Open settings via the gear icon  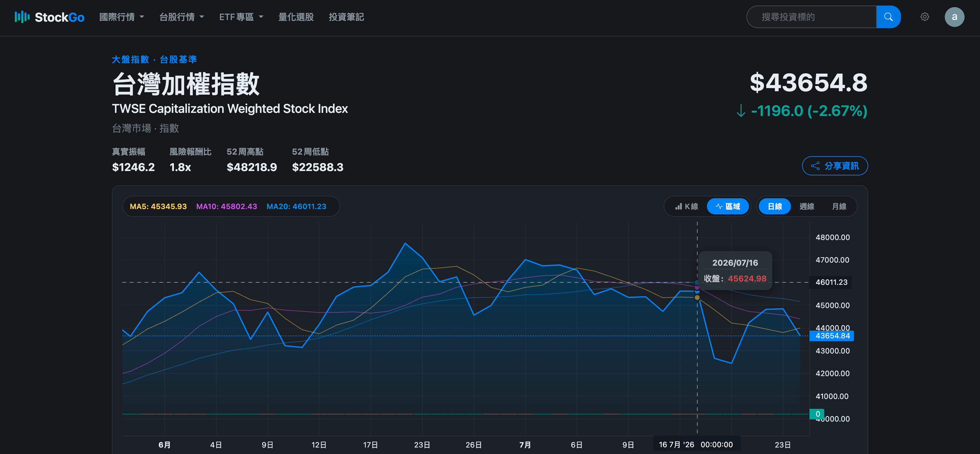924,17
